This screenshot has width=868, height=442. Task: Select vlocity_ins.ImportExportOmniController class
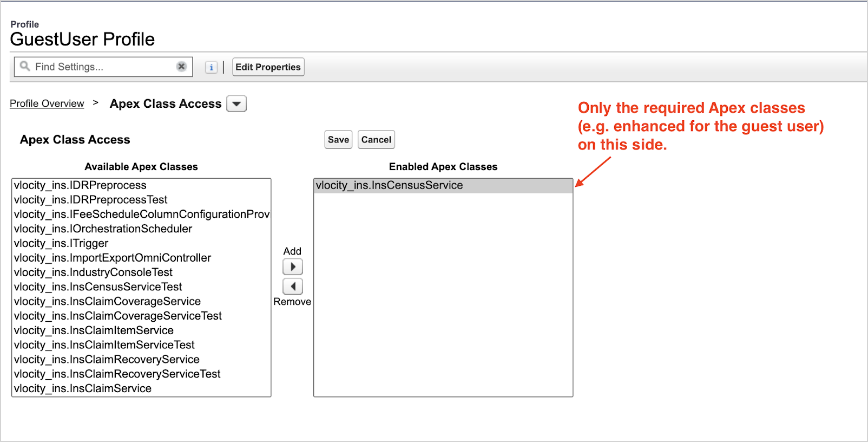pos(141,258)
